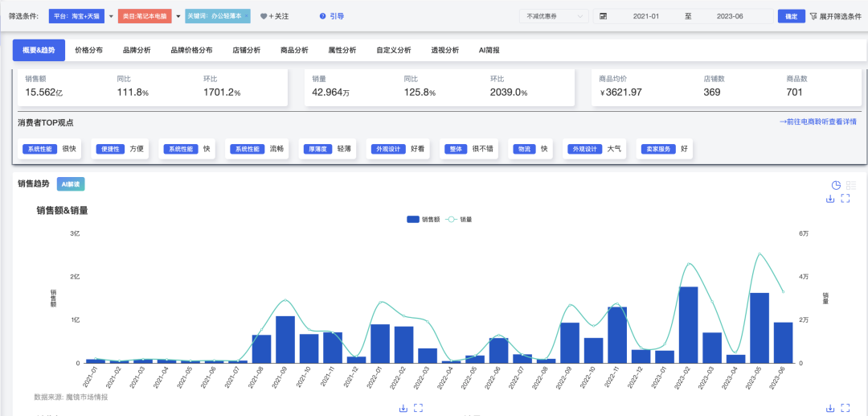Open the 属性分析 tab

coord(342,50)
